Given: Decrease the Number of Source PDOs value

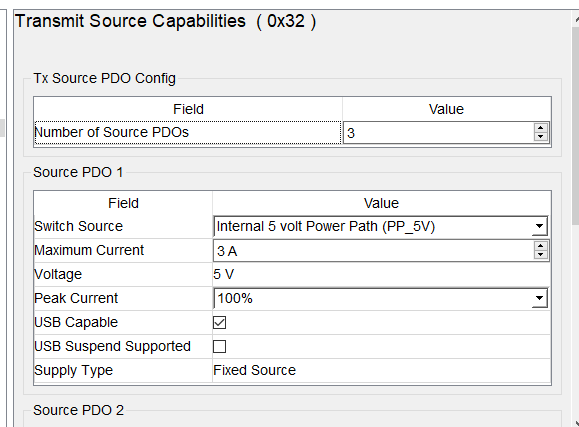Looking at the screenshot, I should [x=541, y=137].
